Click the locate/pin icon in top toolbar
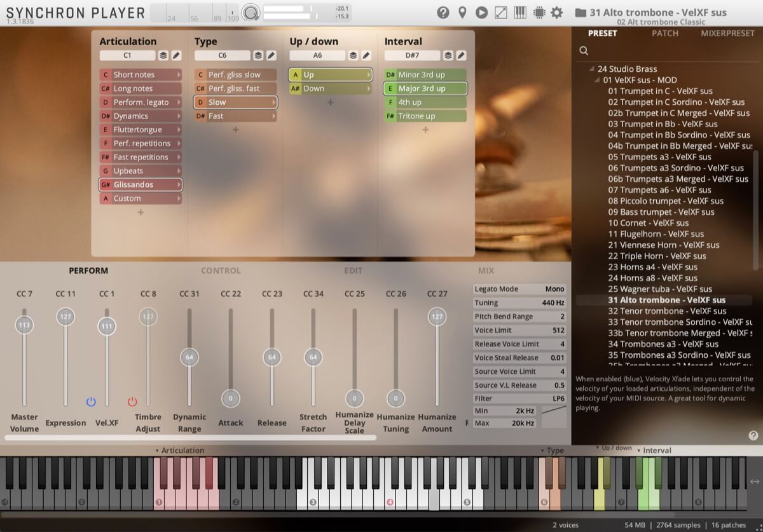The image size is (763, 532). [x=461, y=12]
